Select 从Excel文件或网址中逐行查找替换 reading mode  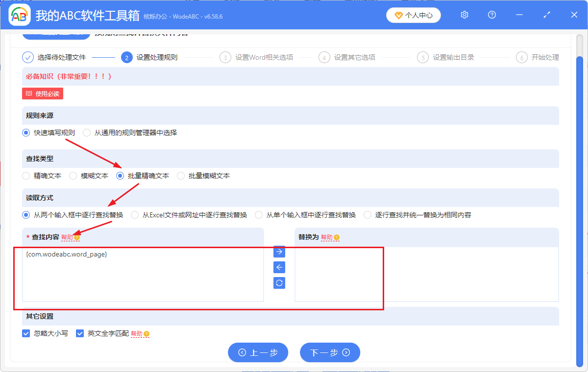point(135,214)
